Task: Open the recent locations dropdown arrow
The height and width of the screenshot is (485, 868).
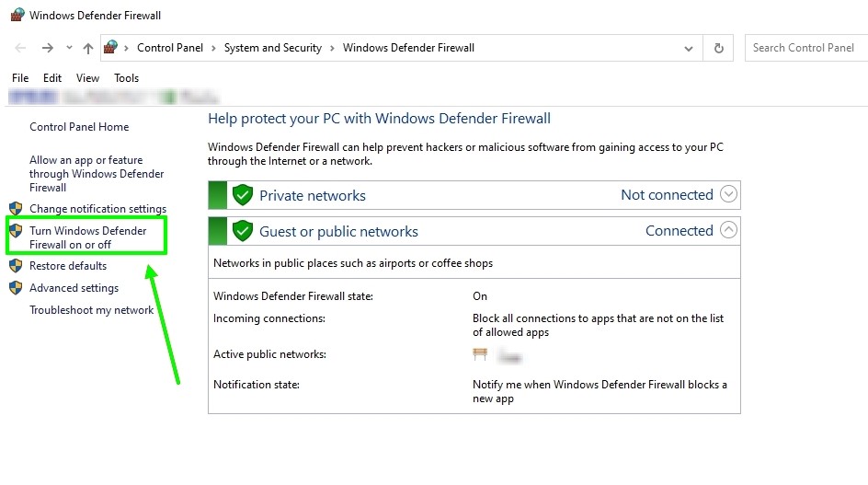Action: pyautogui.click(x=69, y=48)
